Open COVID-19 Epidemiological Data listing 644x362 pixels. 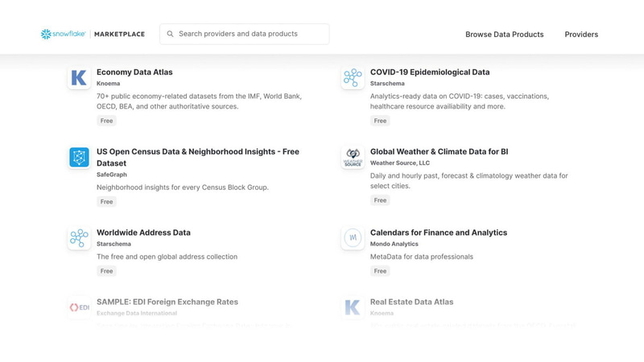pos(430,72)
